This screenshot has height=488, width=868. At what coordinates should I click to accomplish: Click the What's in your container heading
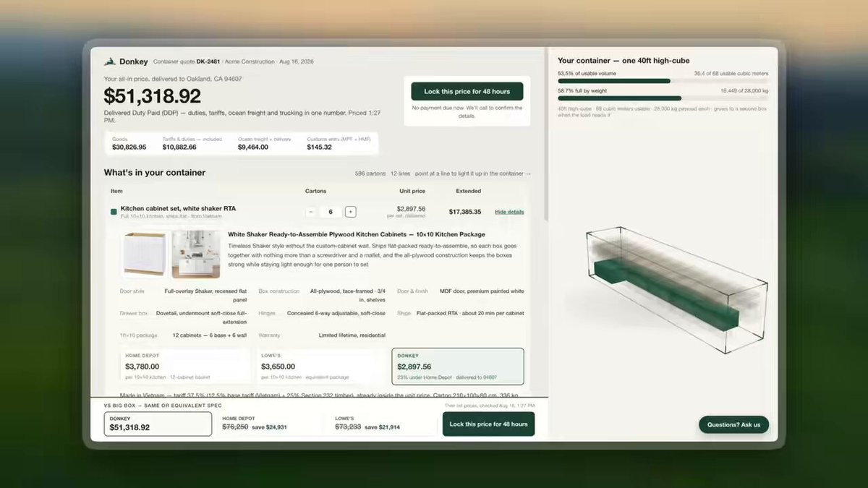(x=155, y=173)
